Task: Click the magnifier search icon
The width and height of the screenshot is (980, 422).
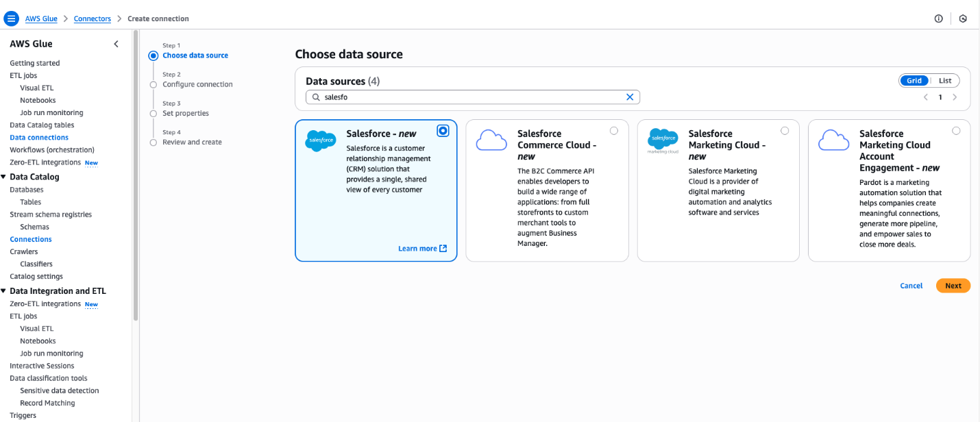Action: pyautogui.click(x=316, y=97)
